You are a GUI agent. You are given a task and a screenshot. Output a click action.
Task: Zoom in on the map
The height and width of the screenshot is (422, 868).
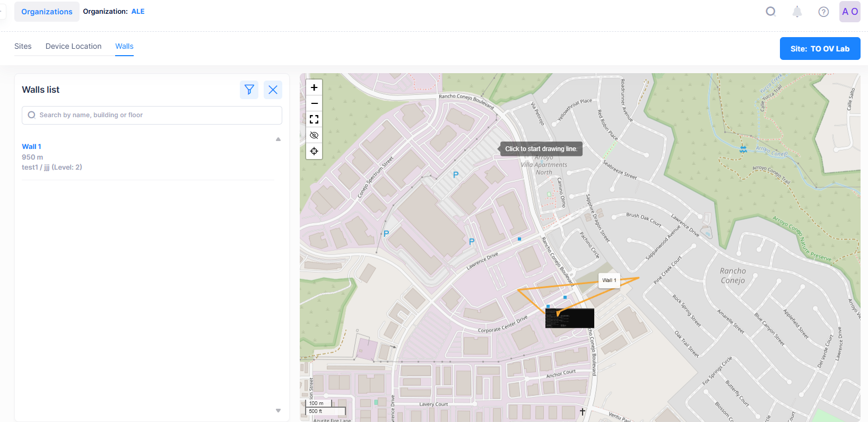pyautogui.click(x=314, y=87)
